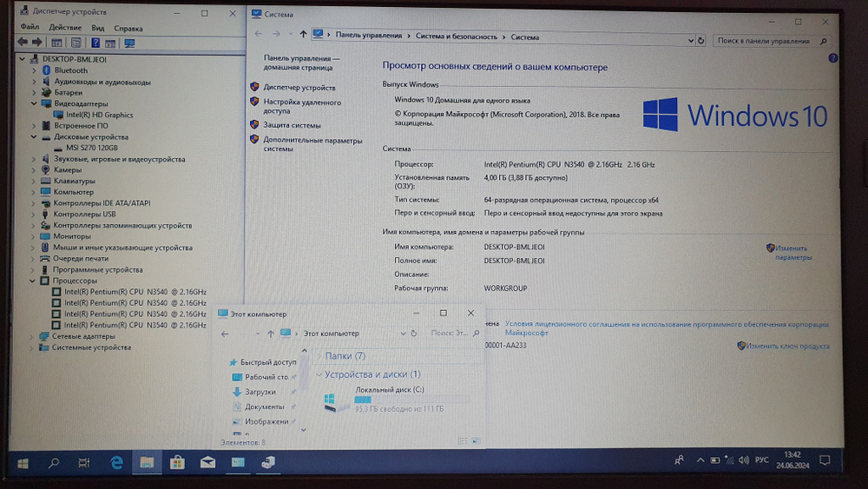Collapse the Процессоры node
This screenshot has width=868, height=489.
coord(33,281)
